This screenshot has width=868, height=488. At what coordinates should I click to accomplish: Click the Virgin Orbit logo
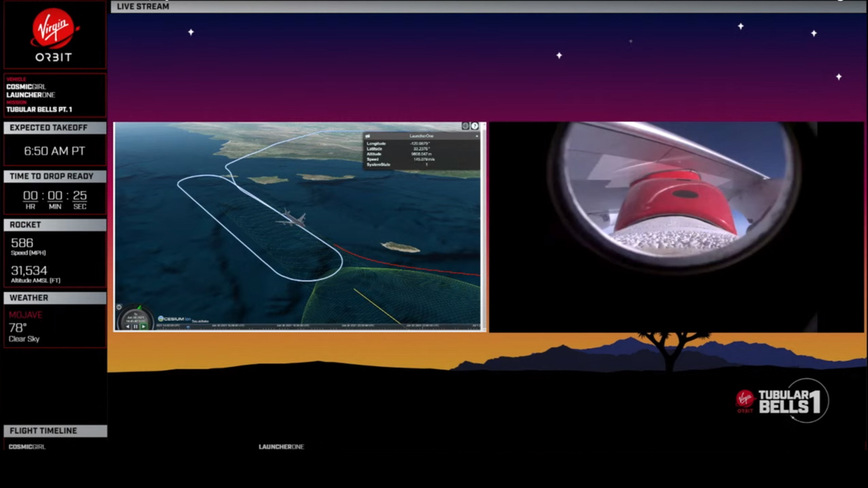pos(54,35)
